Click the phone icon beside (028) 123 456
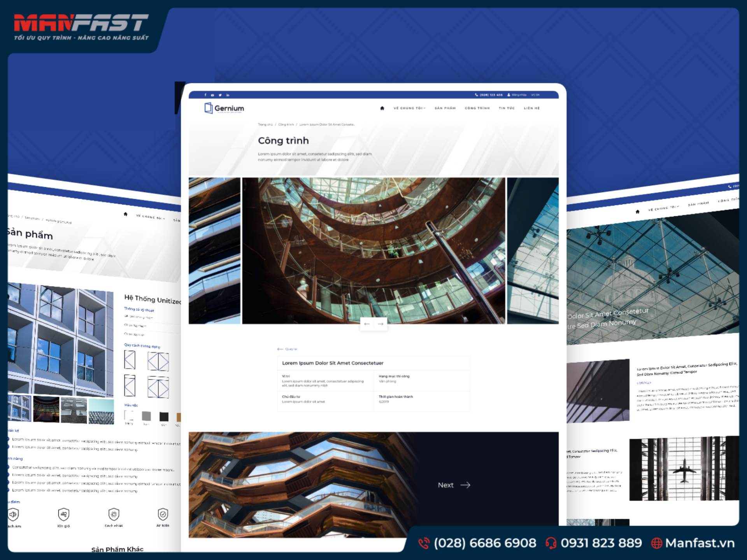 (476, 95)
